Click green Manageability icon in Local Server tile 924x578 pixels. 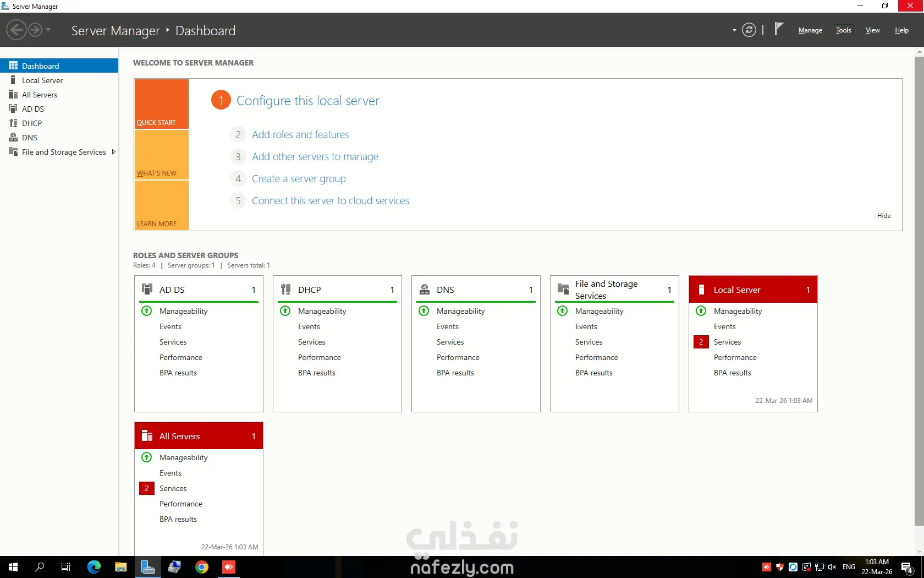click(x=701, y=311)
